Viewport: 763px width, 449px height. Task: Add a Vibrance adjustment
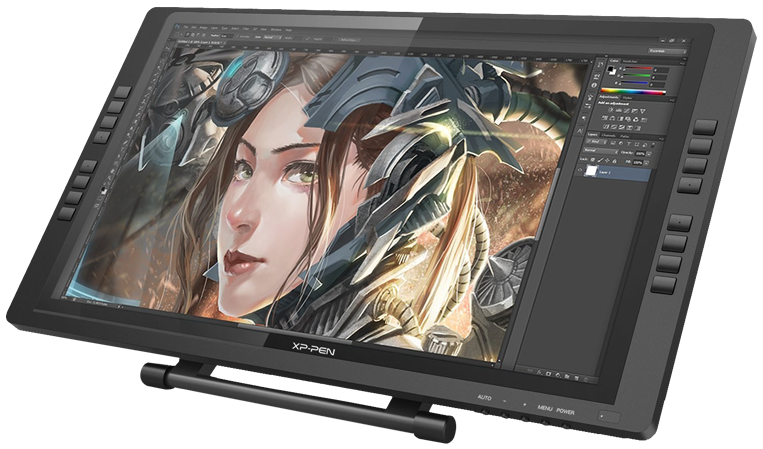click(x=643, y=111)
